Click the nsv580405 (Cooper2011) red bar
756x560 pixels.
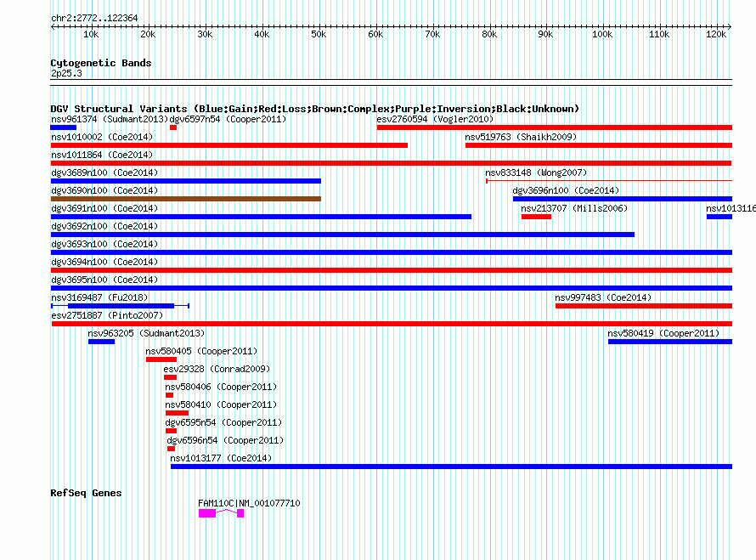[161, 359]
